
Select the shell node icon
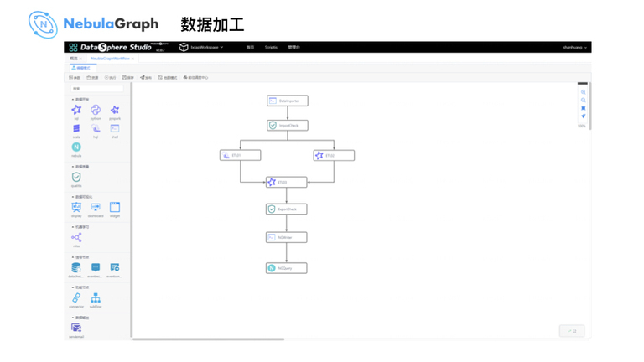115,128
